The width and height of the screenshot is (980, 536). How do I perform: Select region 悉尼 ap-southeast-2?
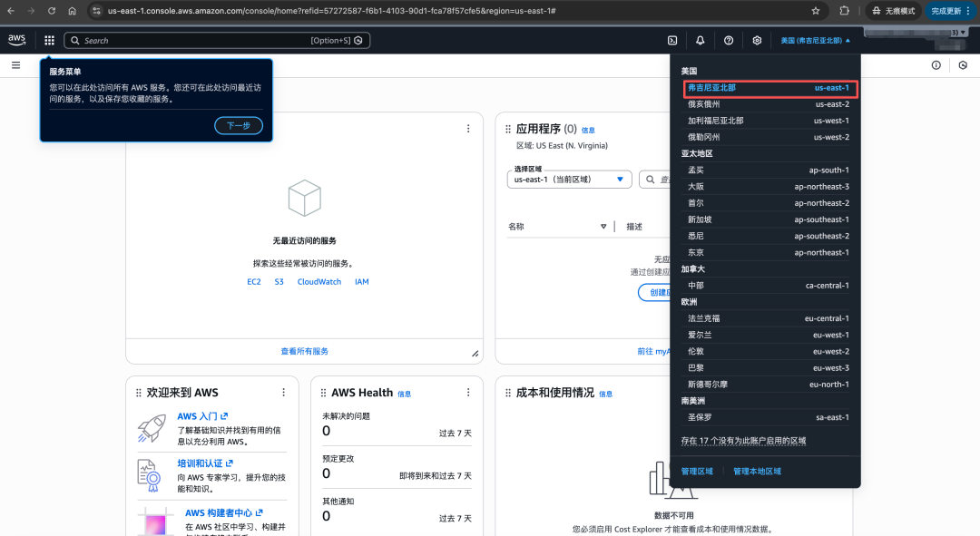pyautogui.click(x=769, y=236)
